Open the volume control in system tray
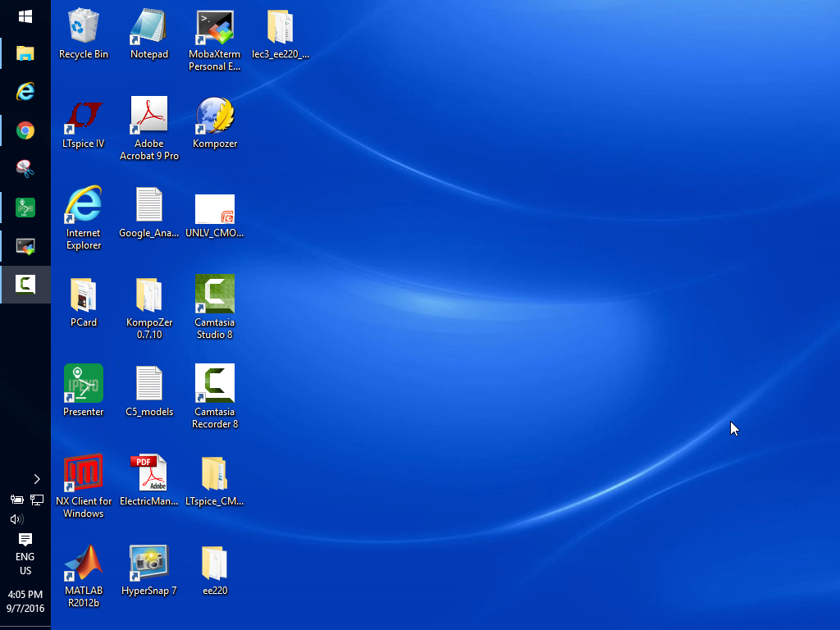The height and width of the screenshot is (630, 840). (x=16, y=519)
